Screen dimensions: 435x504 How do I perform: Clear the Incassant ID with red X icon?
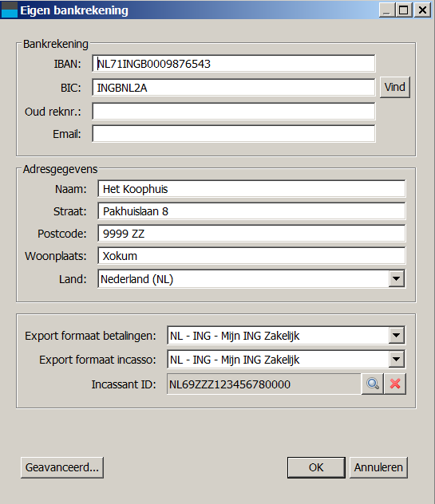click(395, 384)
